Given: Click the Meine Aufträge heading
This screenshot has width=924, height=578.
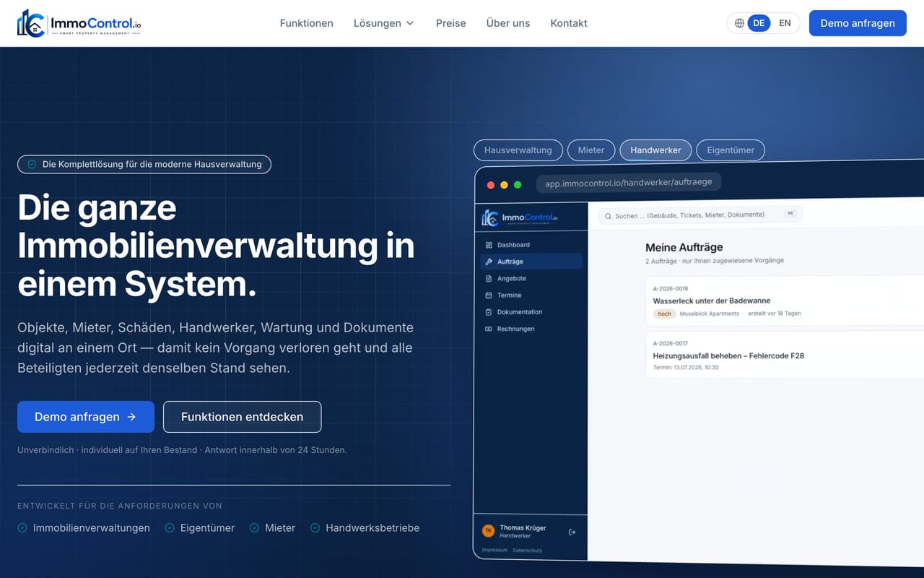Looking at the screenshot, I should [684, 247].
